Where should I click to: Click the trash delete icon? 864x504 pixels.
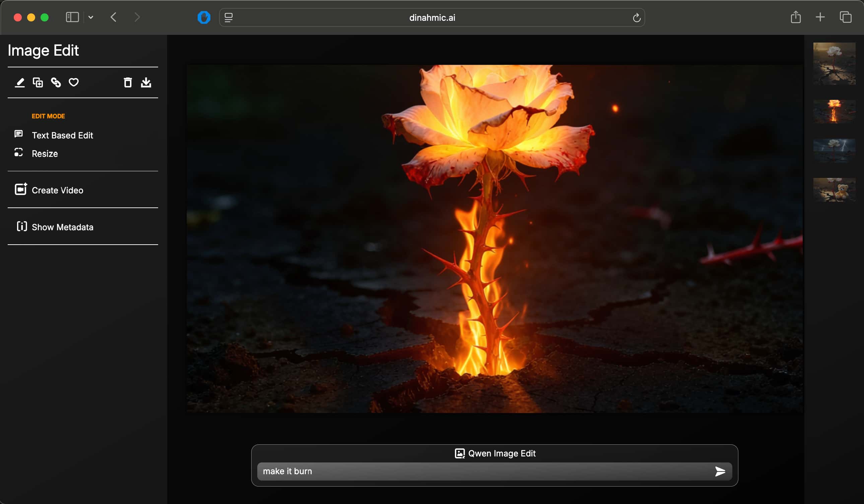click(x=128, y=82)
